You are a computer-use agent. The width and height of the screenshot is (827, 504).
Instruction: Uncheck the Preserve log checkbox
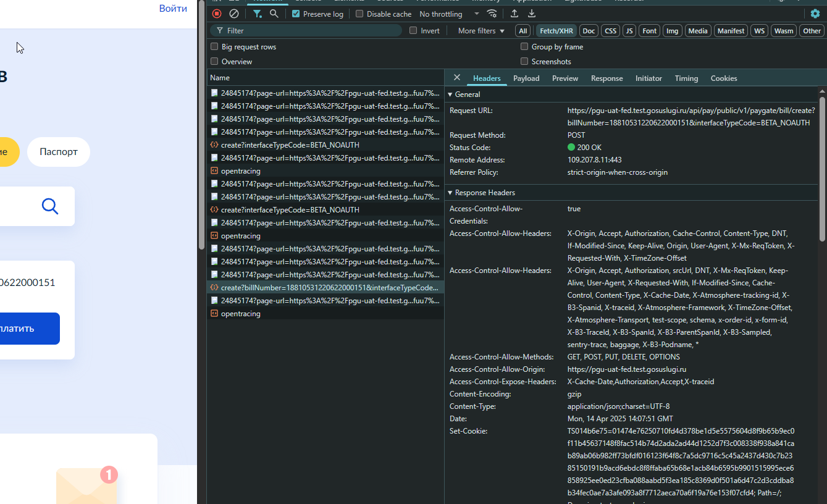296,14
